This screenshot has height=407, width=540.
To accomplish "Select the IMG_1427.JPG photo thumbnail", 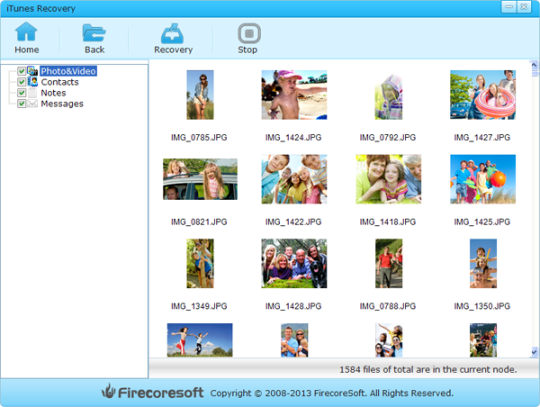I will [482, 95].
